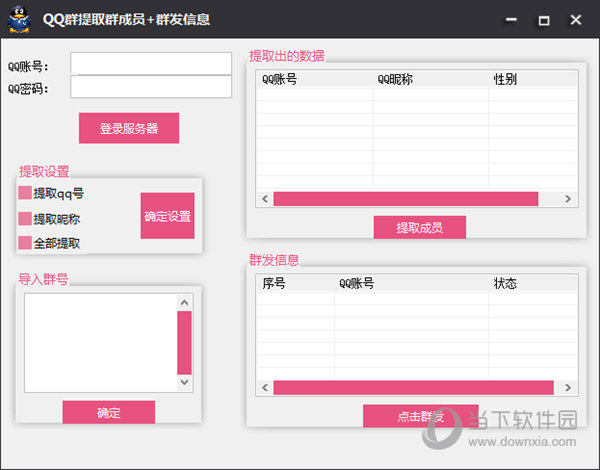Click the 状态 column header
The height and width of the screenshot is (470, 600).
533,284
